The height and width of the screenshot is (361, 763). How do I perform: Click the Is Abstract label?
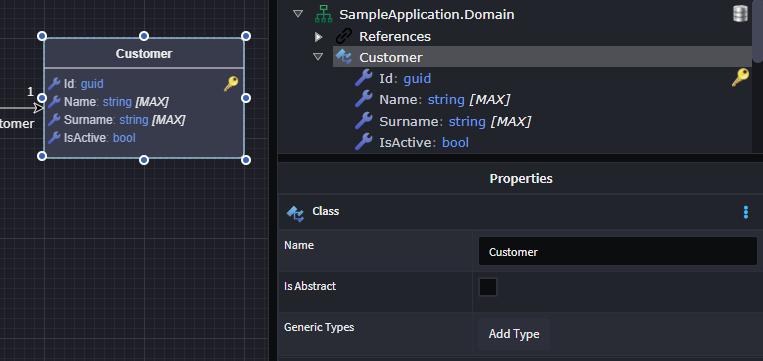click(x=310, y=286)
